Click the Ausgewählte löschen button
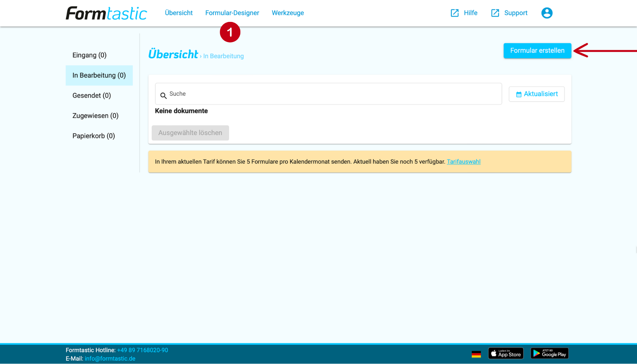 [x=190, y=133]
